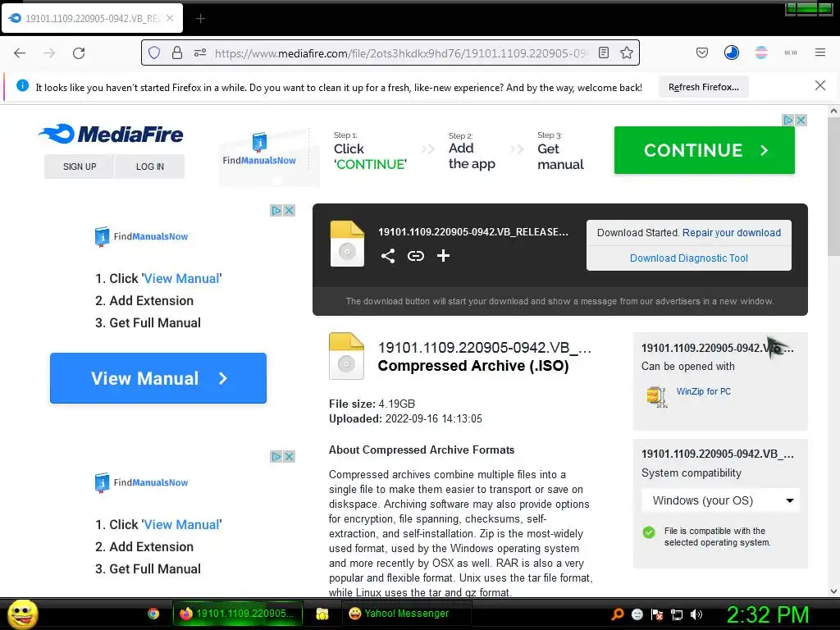Open Download Diagnostic Tool link

click(x=689, y=258)
